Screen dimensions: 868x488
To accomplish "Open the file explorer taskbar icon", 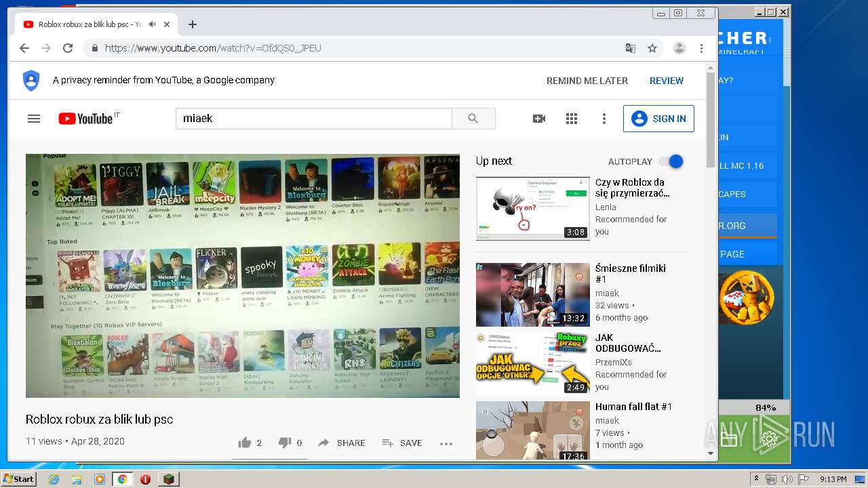I will pos(77,479).
